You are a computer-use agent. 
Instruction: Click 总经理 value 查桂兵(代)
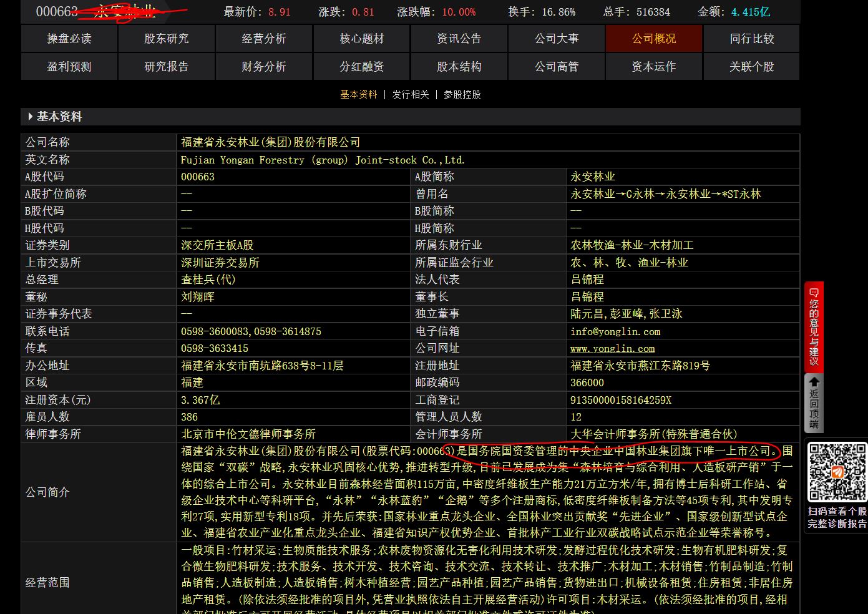click(208, 280)
